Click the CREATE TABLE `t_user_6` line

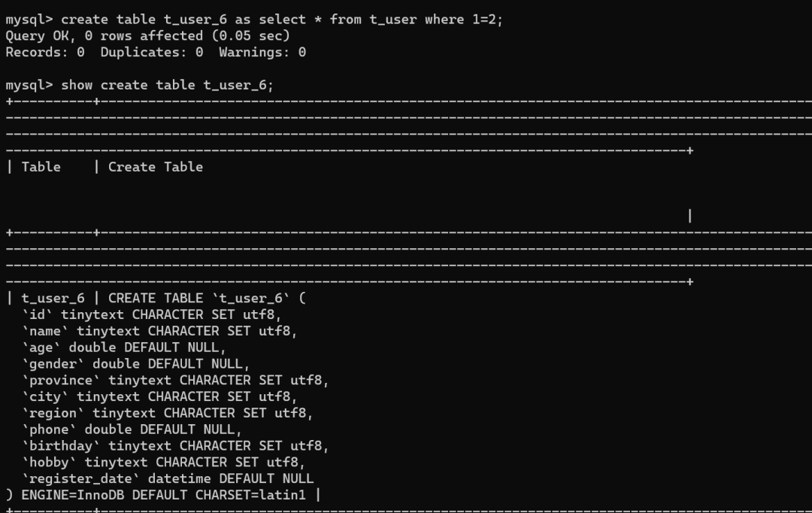[x=207, y=299]
